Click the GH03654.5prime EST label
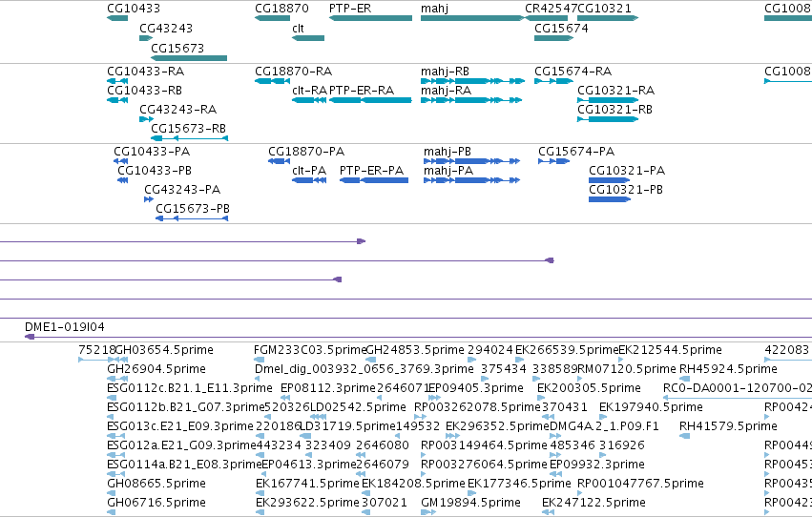The height and width of the screenshot is (517, 812). tap(164, 350)
